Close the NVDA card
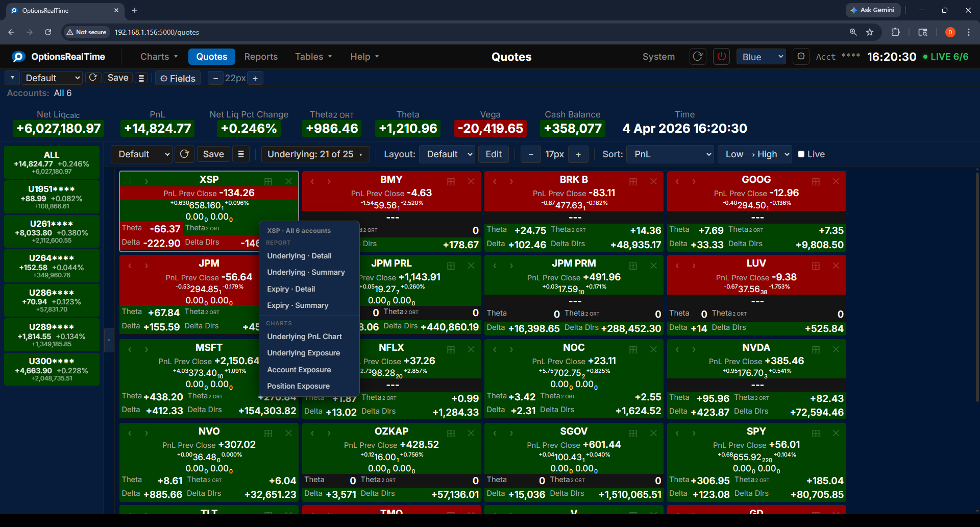 tap(836, 349)
